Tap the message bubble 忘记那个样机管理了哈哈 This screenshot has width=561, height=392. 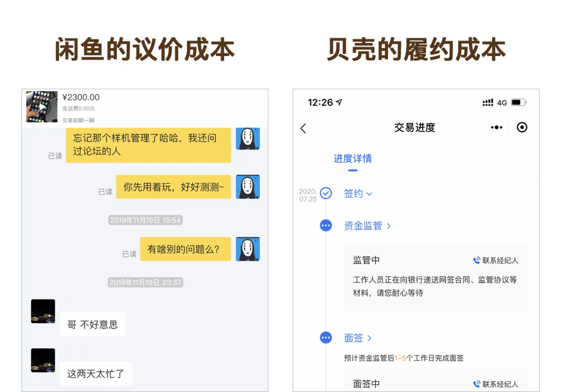[x=148, y=145]
